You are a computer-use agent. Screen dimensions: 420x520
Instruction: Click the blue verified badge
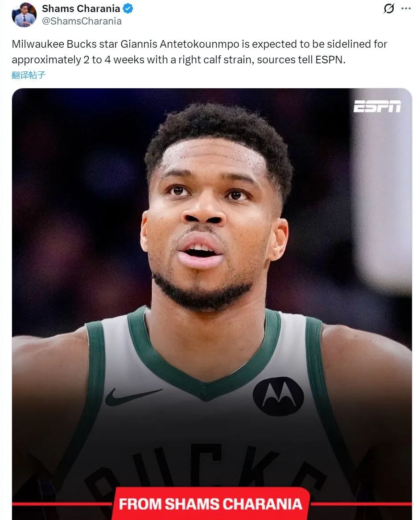tap(128, 8)
